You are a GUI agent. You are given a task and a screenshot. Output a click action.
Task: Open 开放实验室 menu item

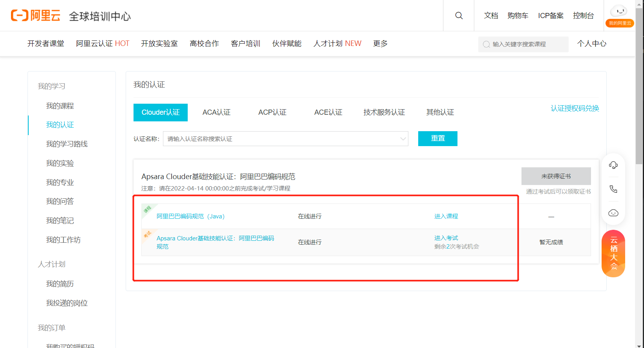pos(159,44)
